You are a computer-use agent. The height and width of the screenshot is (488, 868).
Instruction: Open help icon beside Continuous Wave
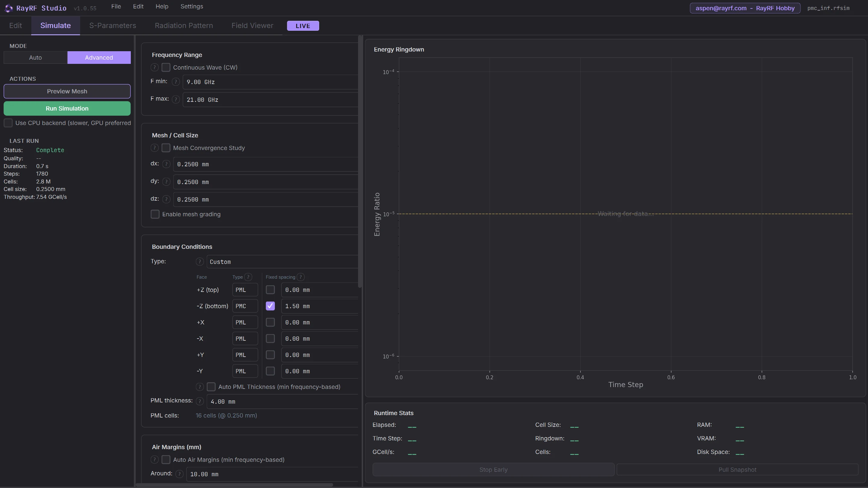click(x=154, y=67)
